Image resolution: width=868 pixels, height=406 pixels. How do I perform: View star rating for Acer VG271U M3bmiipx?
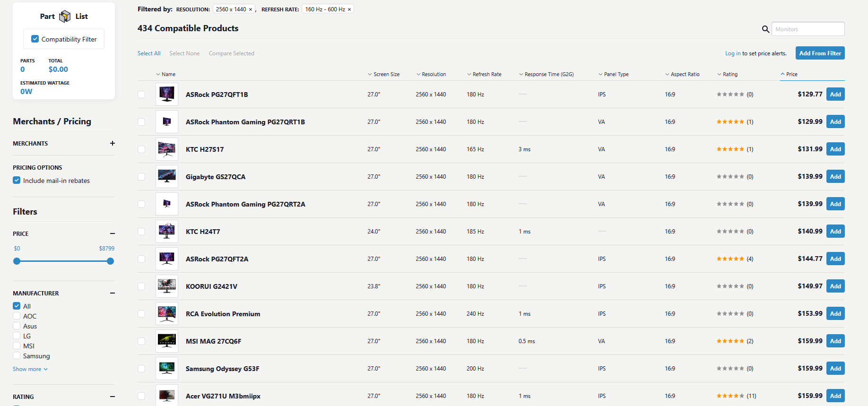(730, 396)
